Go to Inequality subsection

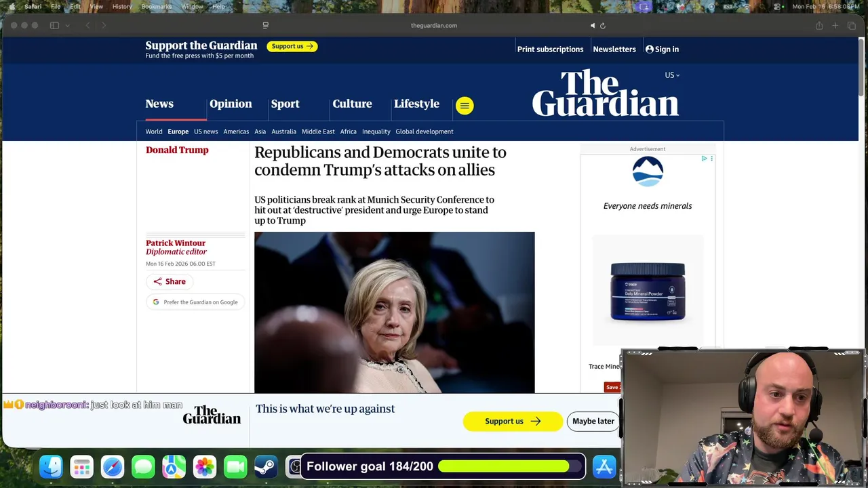click(x=376, y=131)
